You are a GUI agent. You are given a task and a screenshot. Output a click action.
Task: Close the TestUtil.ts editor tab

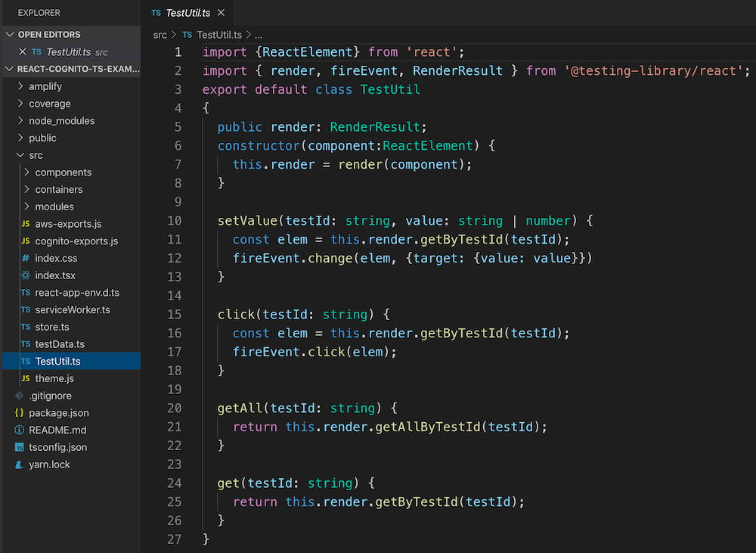tap(221, 13)
